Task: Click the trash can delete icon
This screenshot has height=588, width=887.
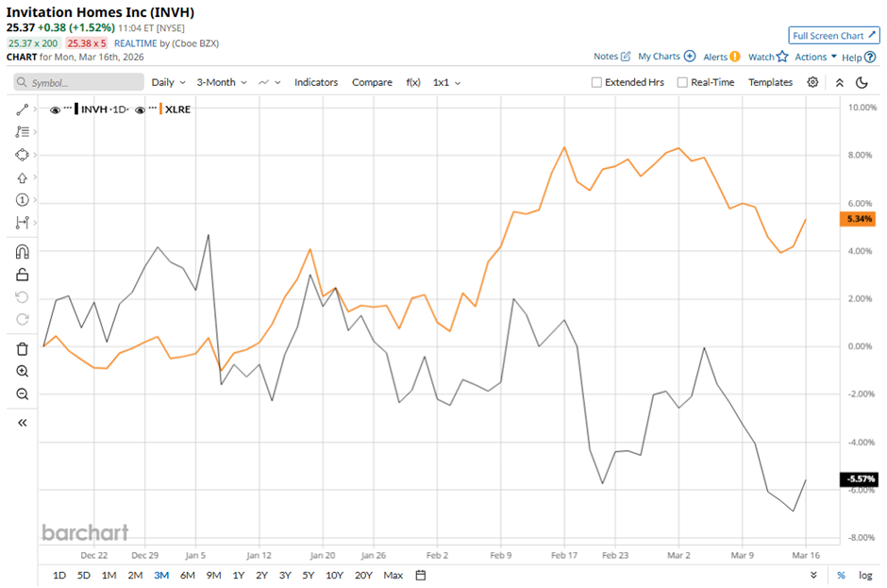Action: pos(23,349)
